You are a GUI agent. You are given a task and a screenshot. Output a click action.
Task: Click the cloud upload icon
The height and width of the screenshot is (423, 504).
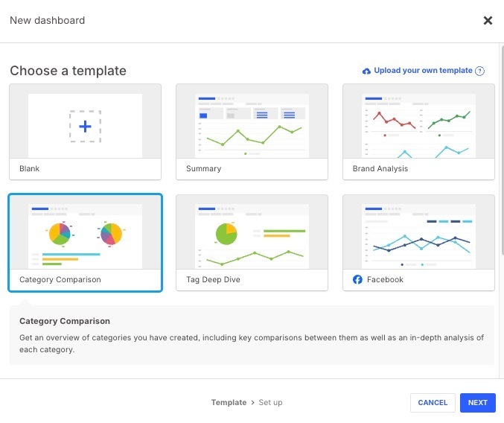coord(366,71)
